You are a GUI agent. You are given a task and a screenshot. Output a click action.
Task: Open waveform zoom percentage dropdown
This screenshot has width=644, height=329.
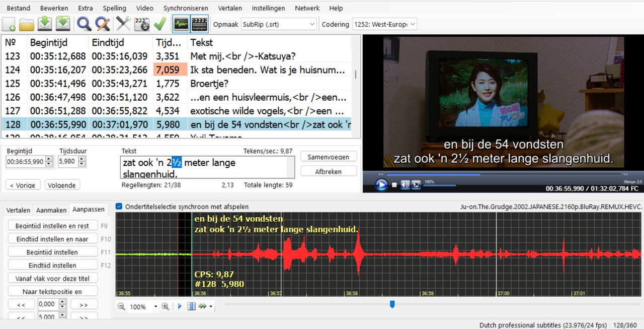(x=155, y=307)
